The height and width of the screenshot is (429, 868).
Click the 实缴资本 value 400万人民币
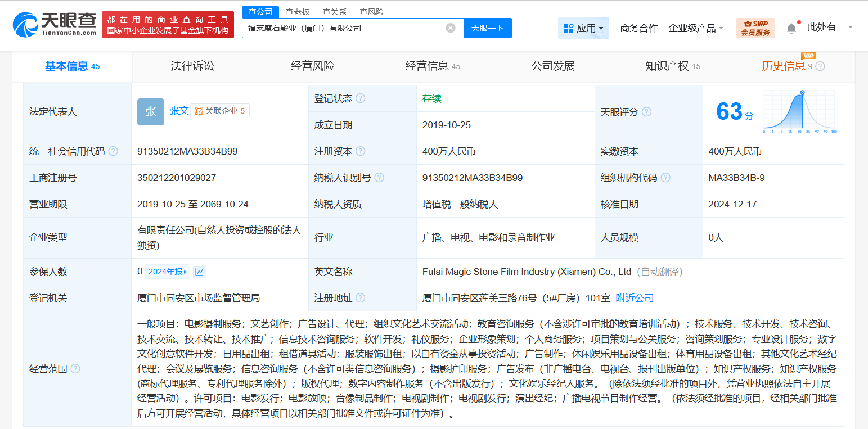735,151
